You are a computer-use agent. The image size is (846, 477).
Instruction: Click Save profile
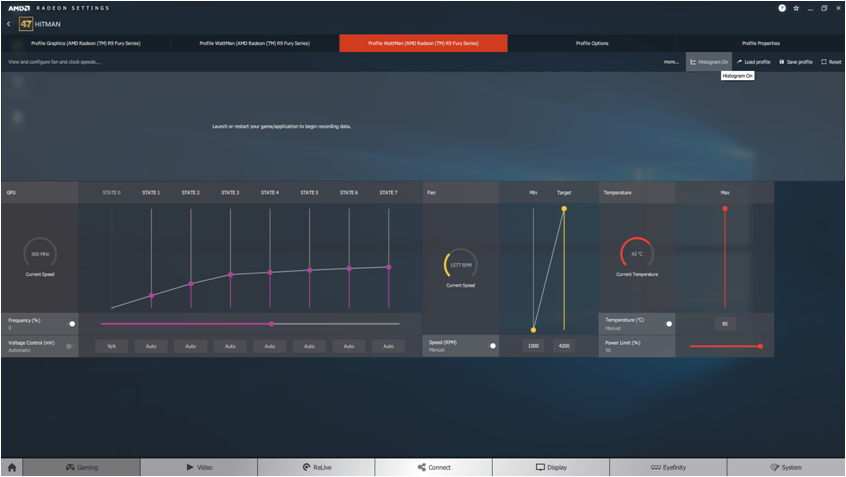[796, 62]
